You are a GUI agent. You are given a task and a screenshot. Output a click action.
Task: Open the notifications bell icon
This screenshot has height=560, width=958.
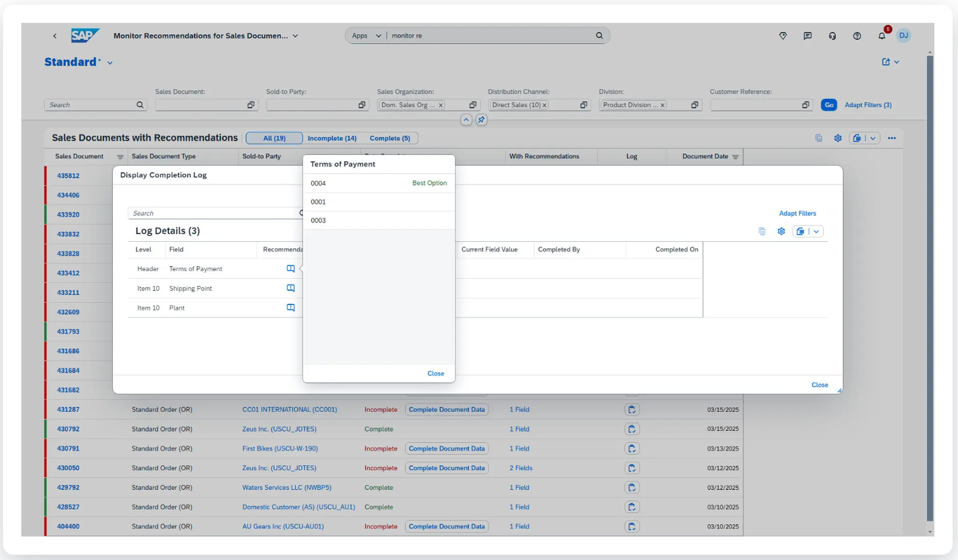(881, 36)
